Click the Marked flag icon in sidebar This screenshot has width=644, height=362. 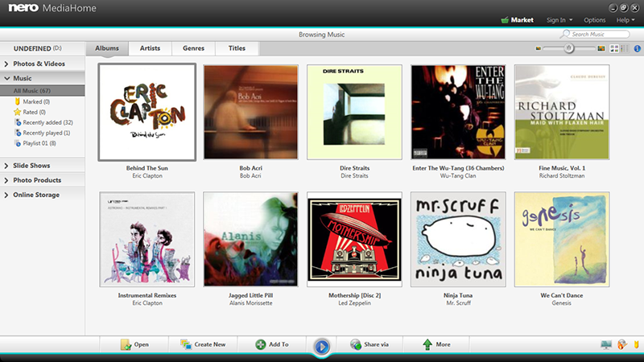coord(17,101)
